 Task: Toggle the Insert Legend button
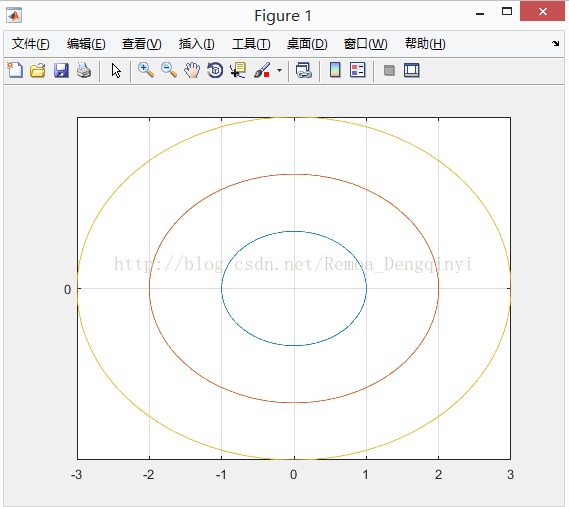click(357, 70)
